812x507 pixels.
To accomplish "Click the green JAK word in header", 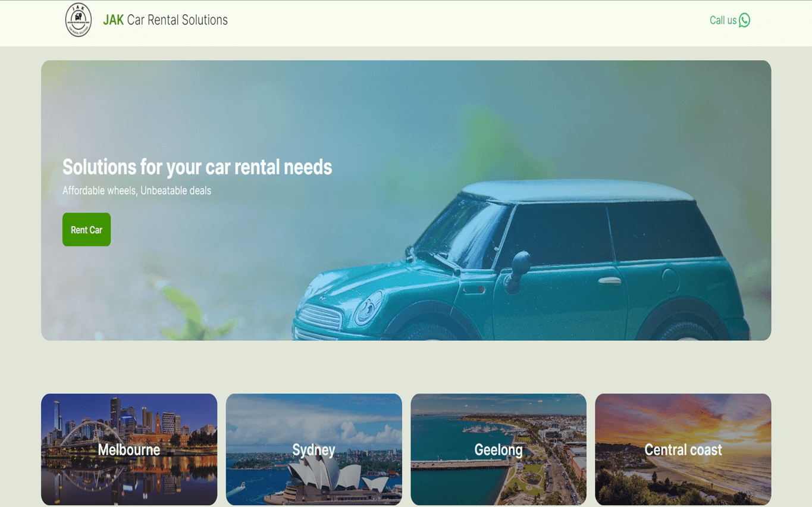I will [113, 20].
